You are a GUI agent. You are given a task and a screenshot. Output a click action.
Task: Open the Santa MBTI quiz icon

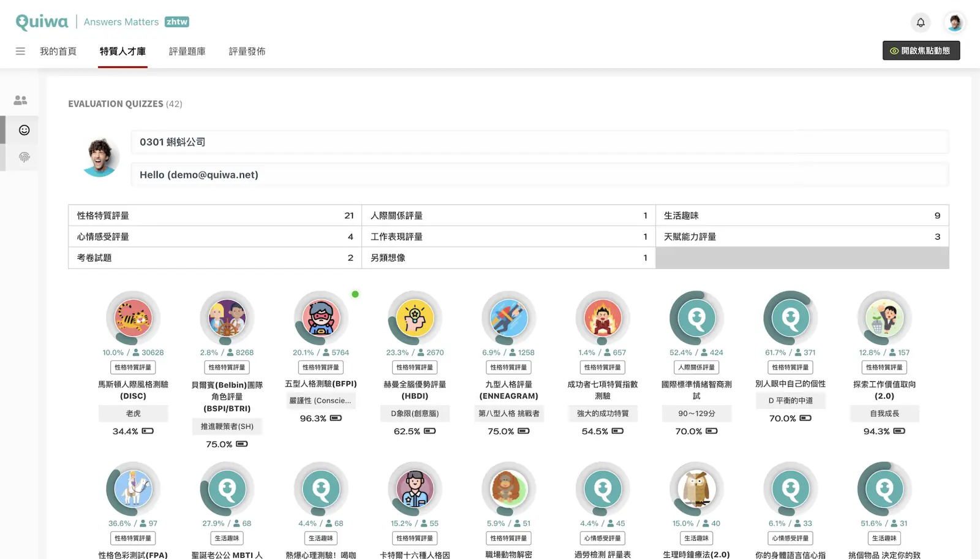click(x=227, y=489)
